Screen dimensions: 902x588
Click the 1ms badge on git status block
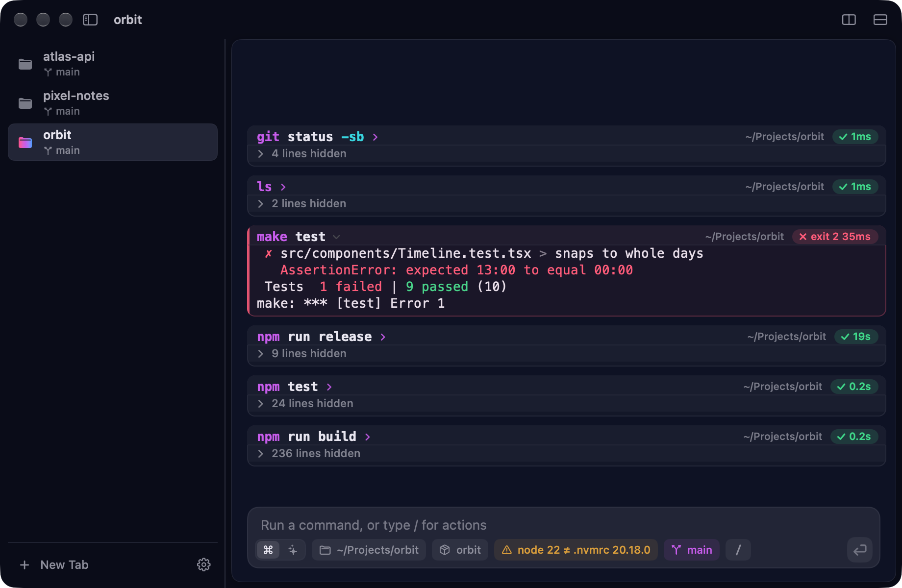(x=855, y=137)
